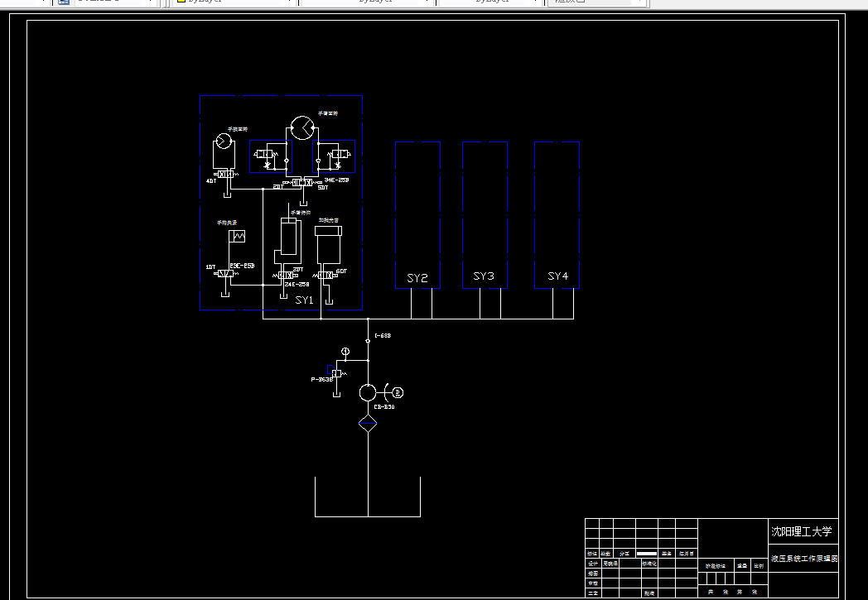Screen dimensions: 868x600
Task: Select the right blue throttle valve block
Action: (334, 156)
